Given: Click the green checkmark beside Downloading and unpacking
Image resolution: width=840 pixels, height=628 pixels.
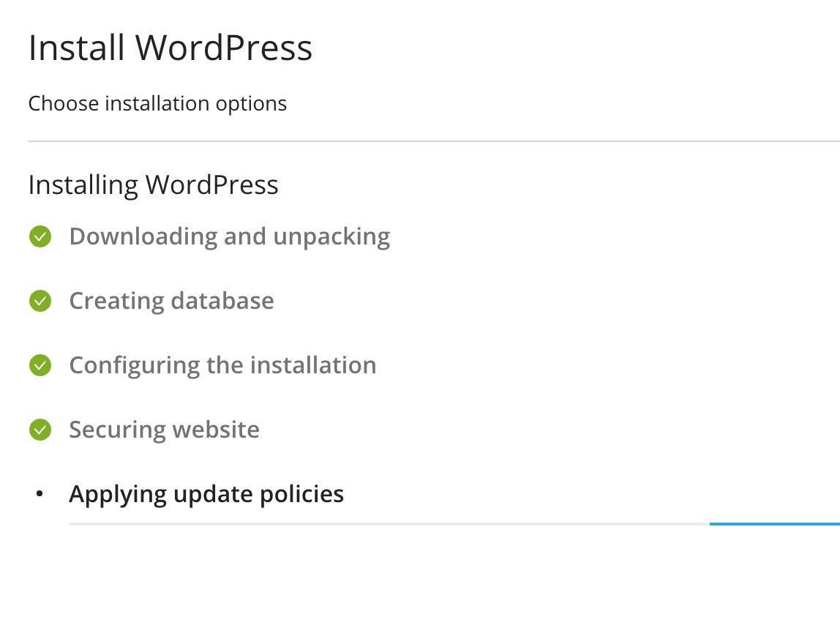Looking at the screenshot, I should tap(40, 237).
